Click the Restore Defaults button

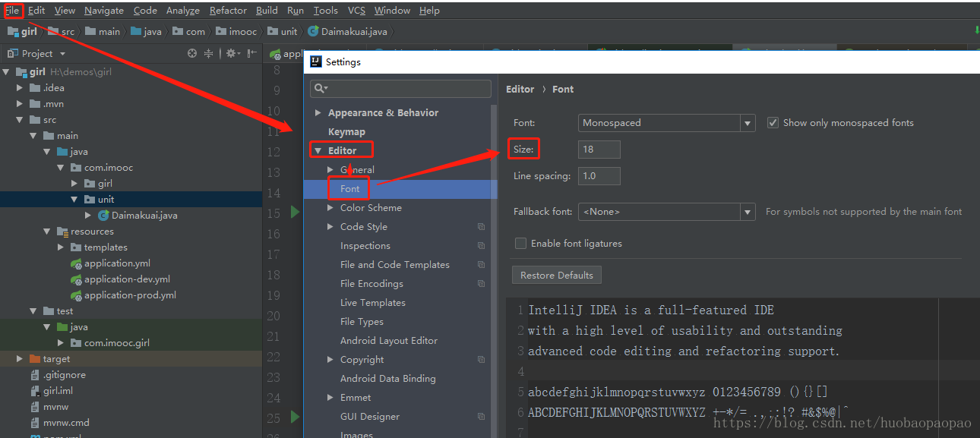557,275
